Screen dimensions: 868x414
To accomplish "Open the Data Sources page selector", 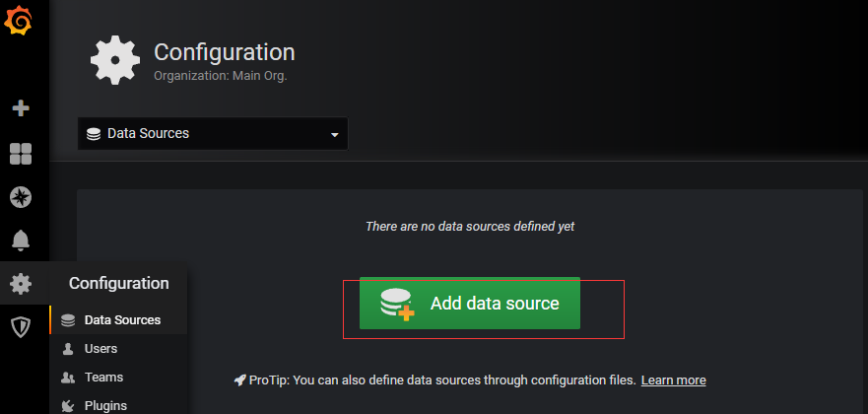I will (x=212, y=133).
